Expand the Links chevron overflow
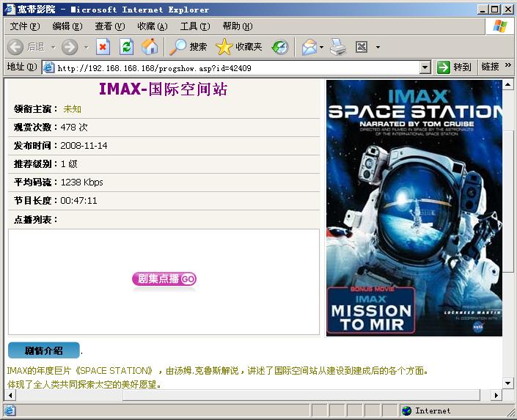 tap(507, 65)
